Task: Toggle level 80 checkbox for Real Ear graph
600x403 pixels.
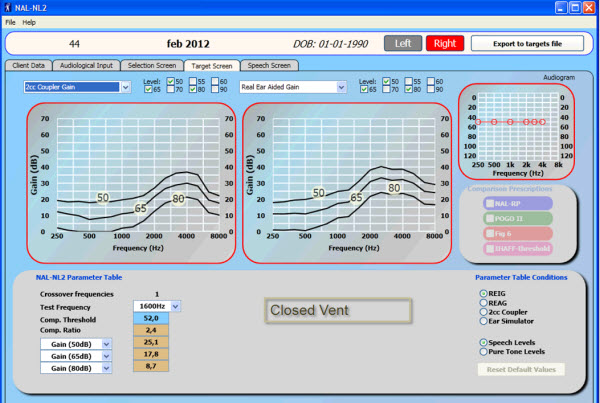Action: point(409,89)
